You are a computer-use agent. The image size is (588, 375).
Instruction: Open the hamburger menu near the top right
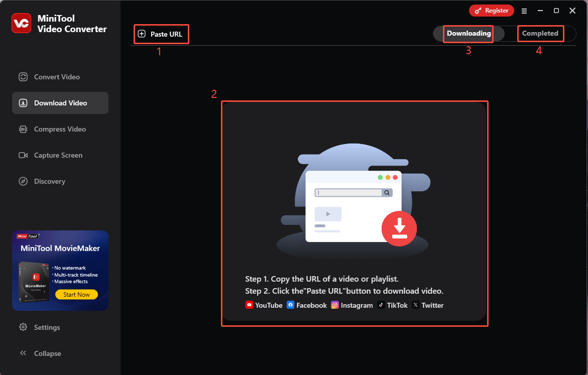coord(524,11)
